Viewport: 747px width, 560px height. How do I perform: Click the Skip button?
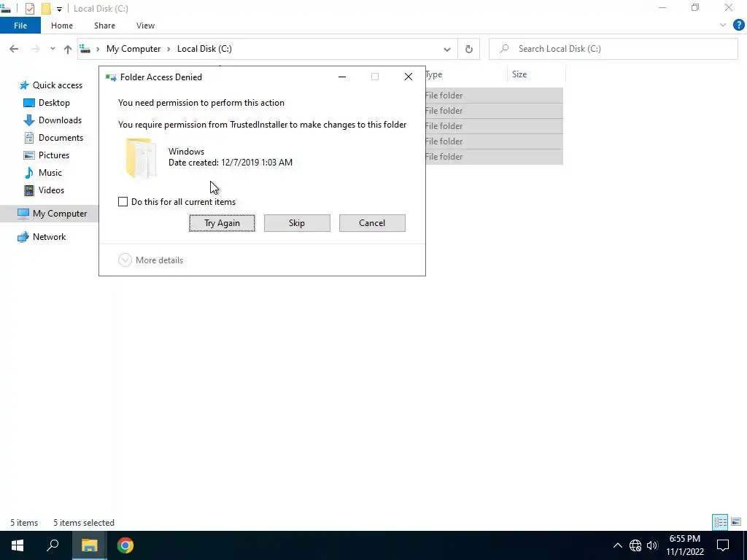297,223
